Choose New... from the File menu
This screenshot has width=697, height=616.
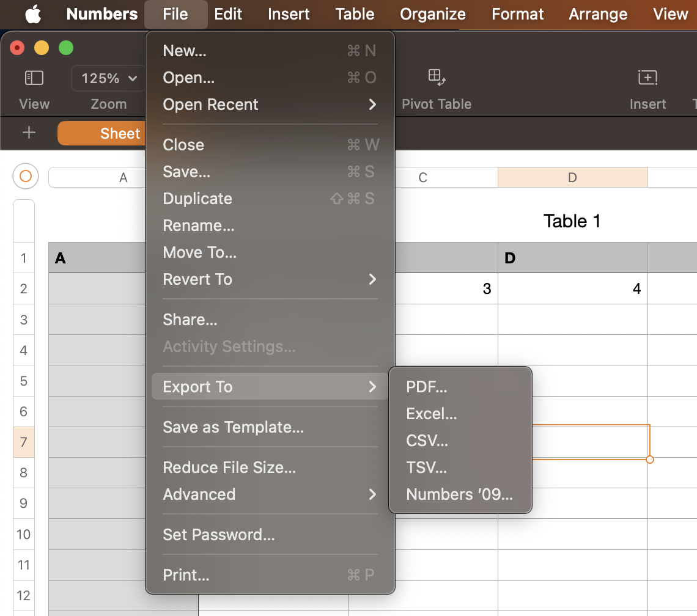(x=270, y=51)
